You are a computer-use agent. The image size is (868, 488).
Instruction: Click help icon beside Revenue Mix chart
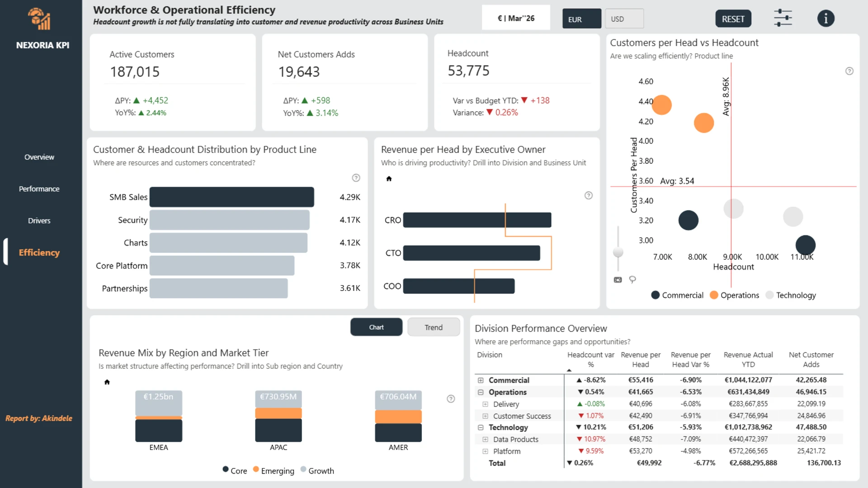click(451, 399)
